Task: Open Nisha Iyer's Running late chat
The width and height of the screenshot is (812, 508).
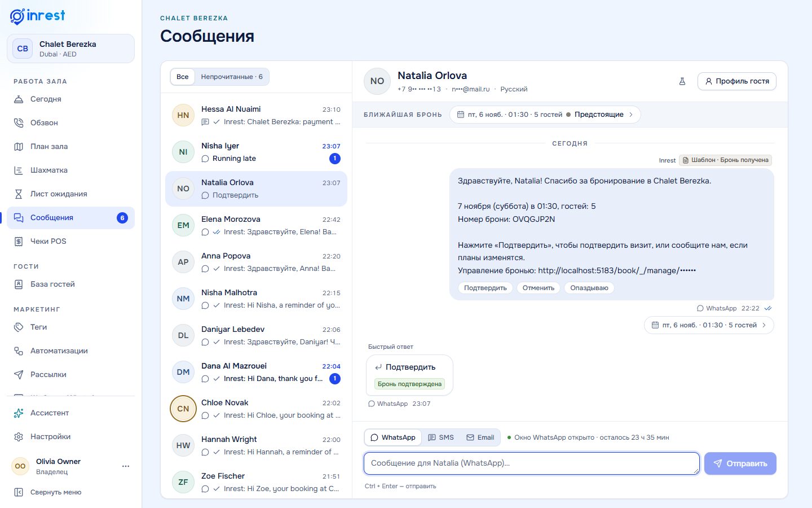Action: (x=256, y=152)
